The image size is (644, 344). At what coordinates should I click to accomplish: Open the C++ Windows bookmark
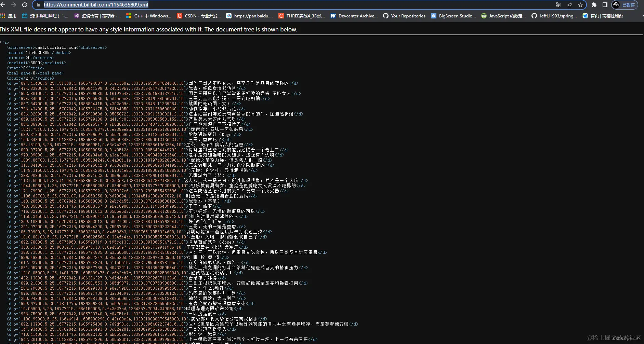pos(149,16)
